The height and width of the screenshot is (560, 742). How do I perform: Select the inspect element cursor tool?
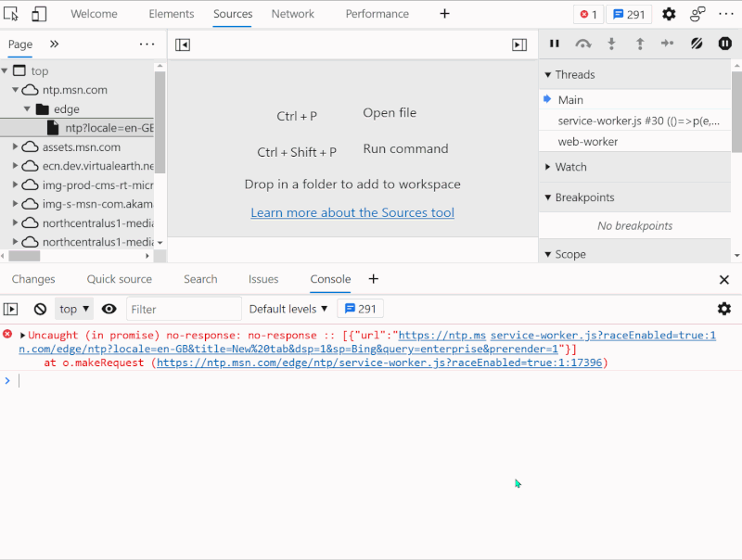11,13
